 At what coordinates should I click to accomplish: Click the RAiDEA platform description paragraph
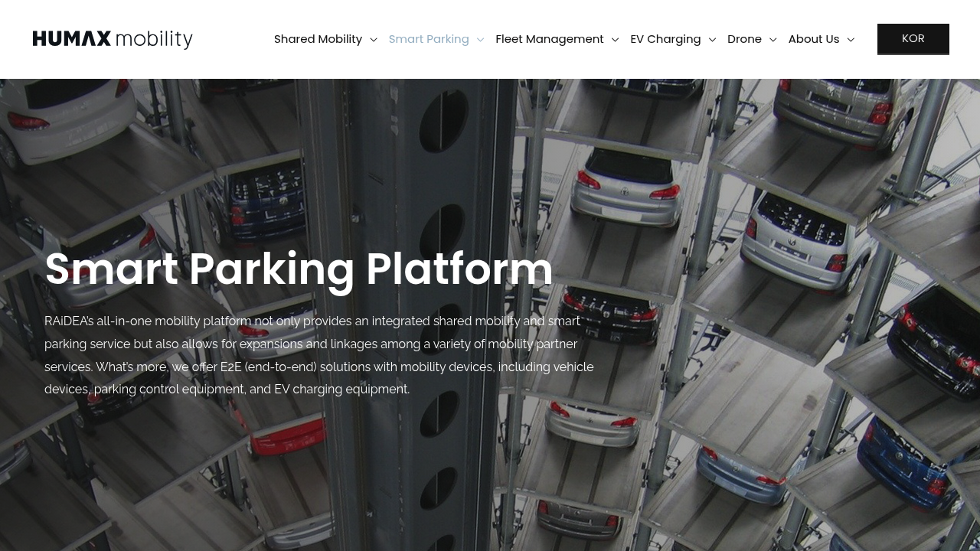[319, 355]
